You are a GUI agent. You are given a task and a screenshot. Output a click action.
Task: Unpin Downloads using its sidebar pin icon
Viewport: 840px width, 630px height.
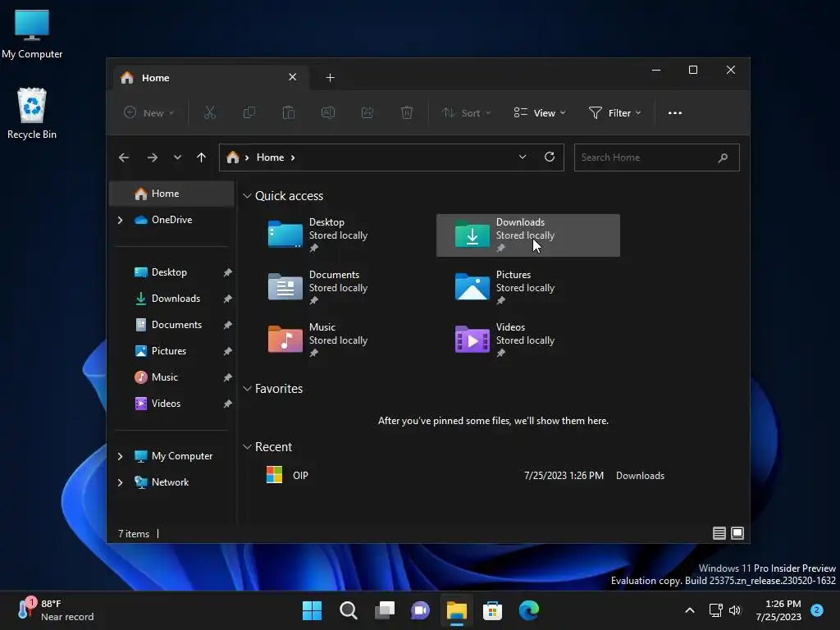click(228, 299)
